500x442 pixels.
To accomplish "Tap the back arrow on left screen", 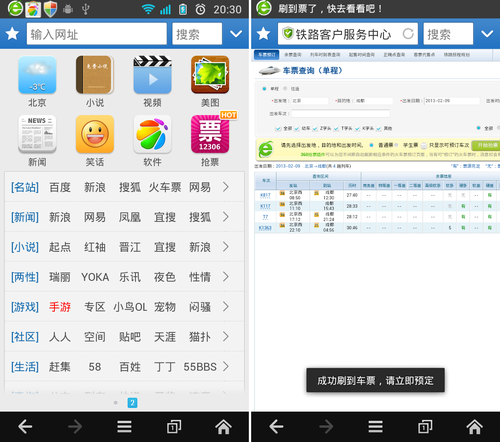I will (x=25, y=426).
